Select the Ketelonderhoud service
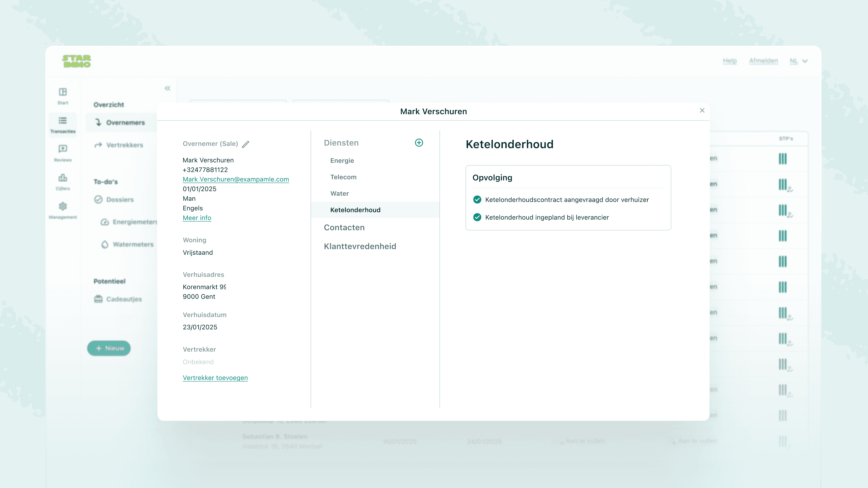868x488 pixels. 375,210
